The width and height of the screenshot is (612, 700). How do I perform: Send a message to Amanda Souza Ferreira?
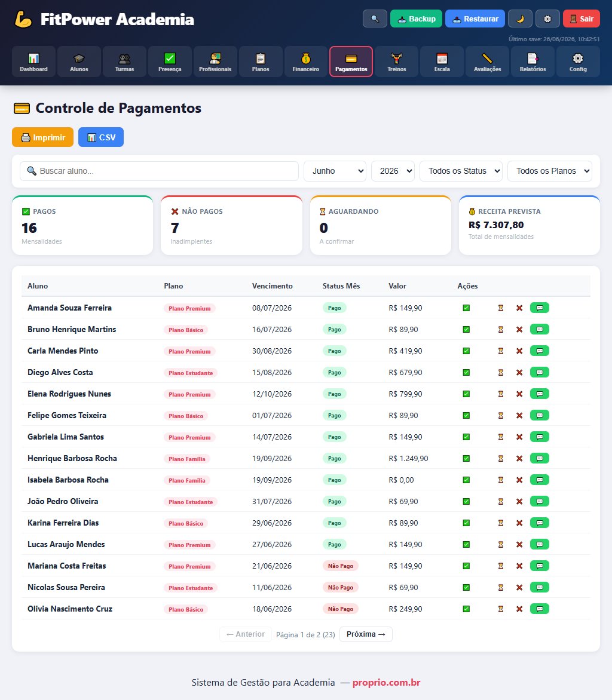(539, 308)
